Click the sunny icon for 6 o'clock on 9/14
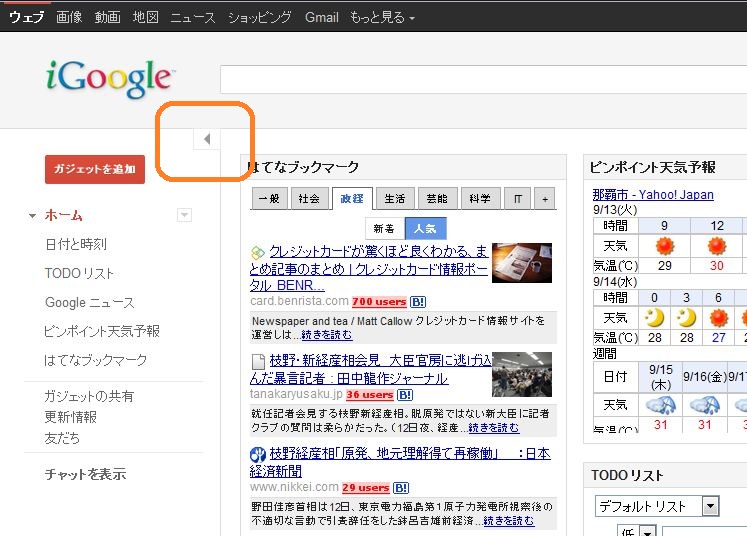The image size is (747, 536). 718,318
